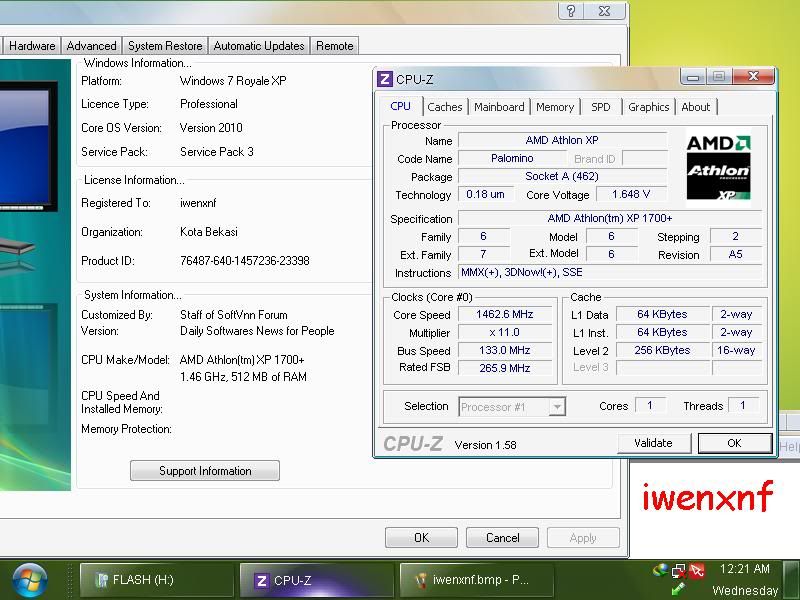
Task: Click the Revision value A5
Action: pos(736,254)
